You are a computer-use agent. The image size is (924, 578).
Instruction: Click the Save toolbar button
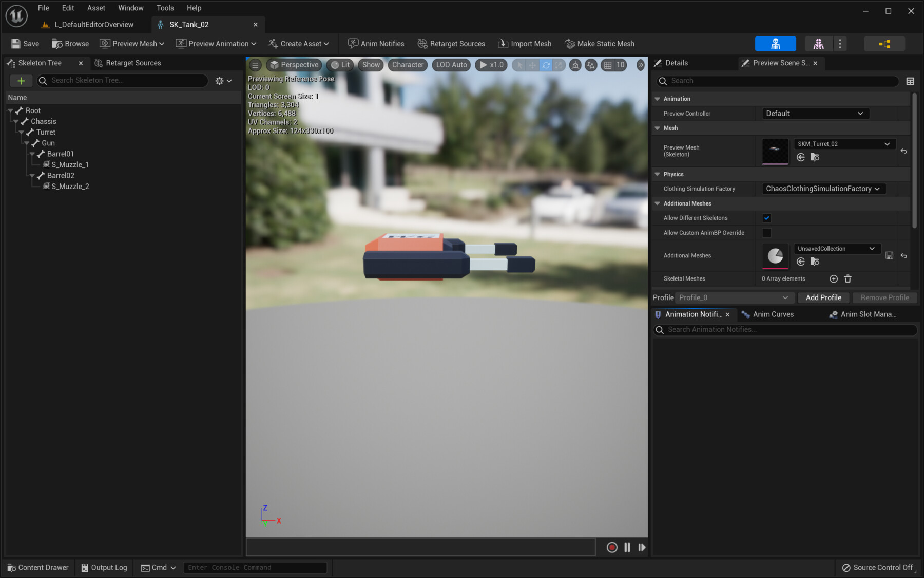[25, 44]
